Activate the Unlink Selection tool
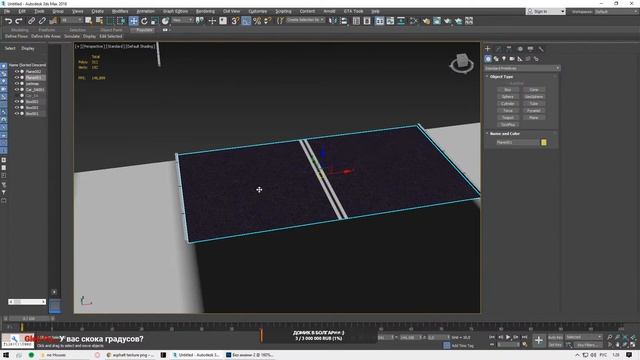This screenshot has width=640, height=360. (x=42, y=21)
